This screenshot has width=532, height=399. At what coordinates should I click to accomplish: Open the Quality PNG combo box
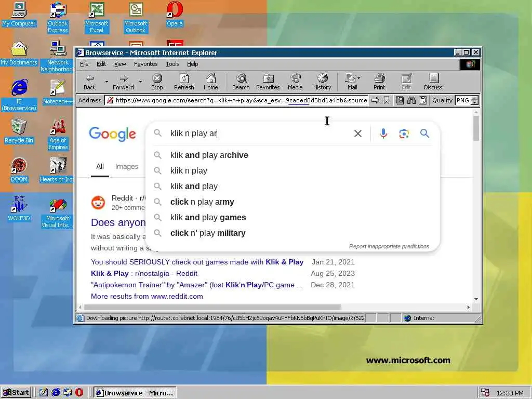click(467, 100)
